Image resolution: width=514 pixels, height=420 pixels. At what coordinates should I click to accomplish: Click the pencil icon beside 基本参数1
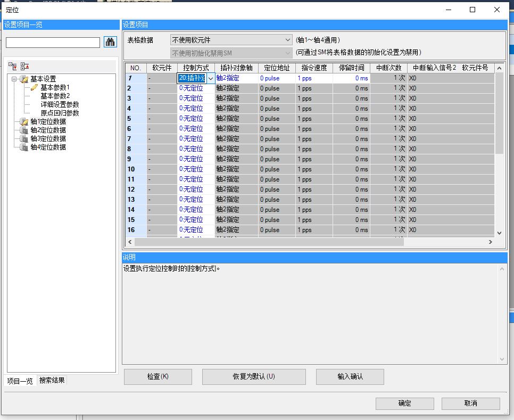35,87
